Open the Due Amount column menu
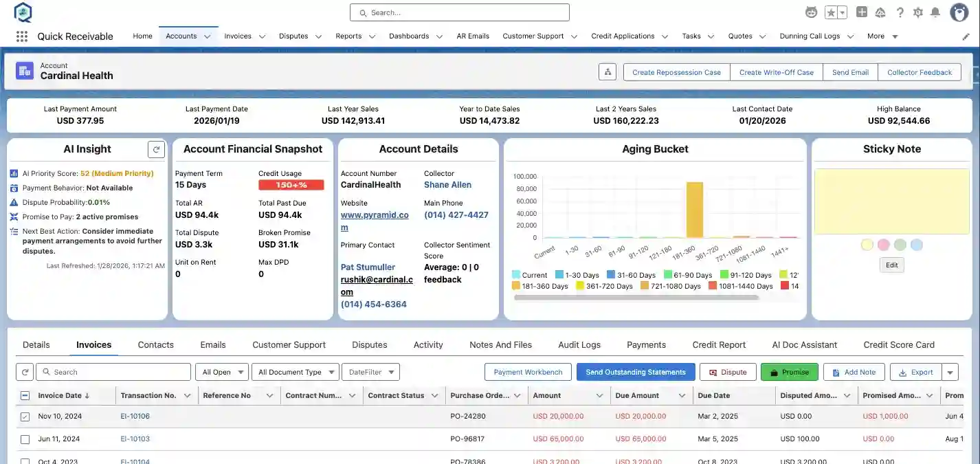 (682, 396)
